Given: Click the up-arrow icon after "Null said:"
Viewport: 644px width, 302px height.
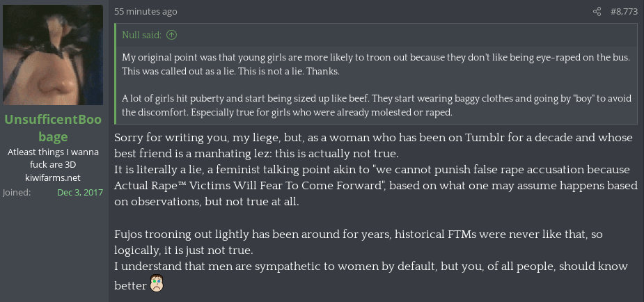Looking at the screenshot, I should click(172, 35).
